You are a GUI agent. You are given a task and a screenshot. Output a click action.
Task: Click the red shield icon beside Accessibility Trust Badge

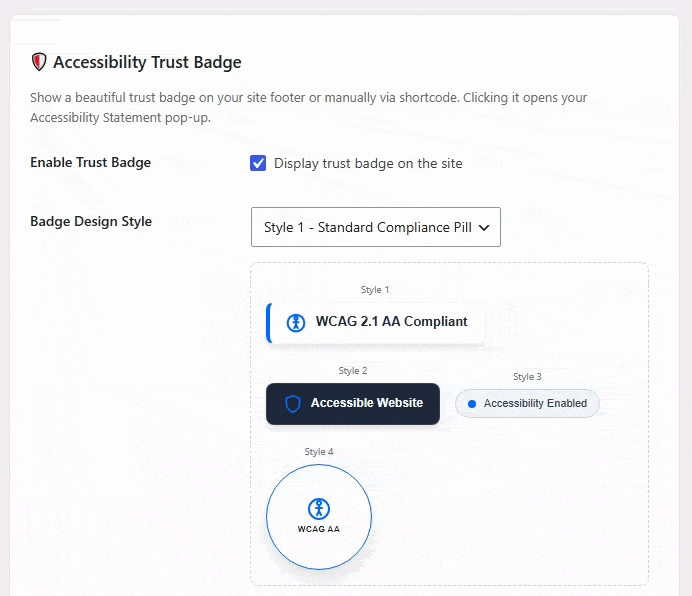[x=39, y=62]
